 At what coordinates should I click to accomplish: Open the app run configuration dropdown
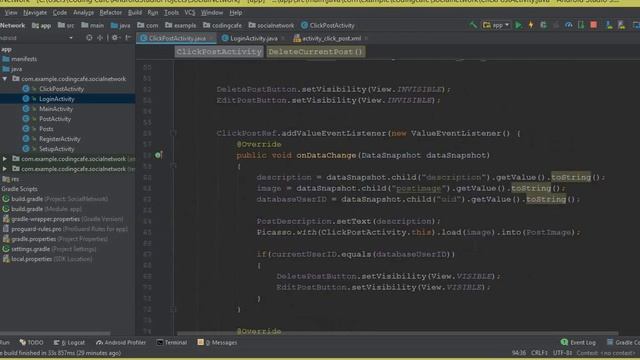click(496, 25)
